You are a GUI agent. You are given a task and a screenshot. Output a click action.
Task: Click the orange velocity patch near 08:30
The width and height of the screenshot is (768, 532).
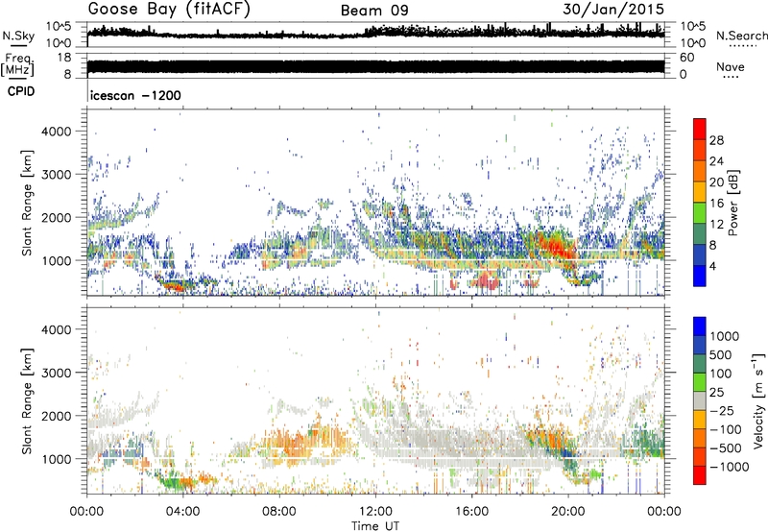coord(294,446)
